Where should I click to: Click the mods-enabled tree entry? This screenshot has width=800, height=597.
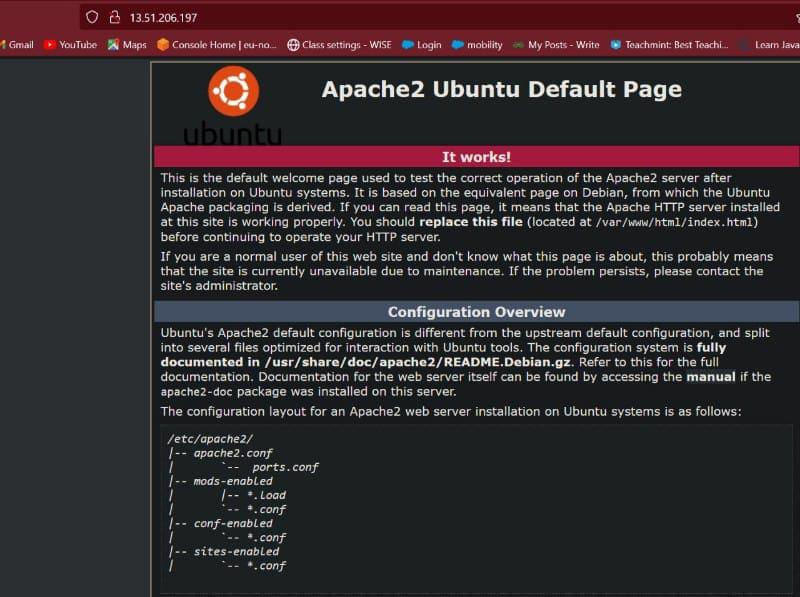coord(233,481)
